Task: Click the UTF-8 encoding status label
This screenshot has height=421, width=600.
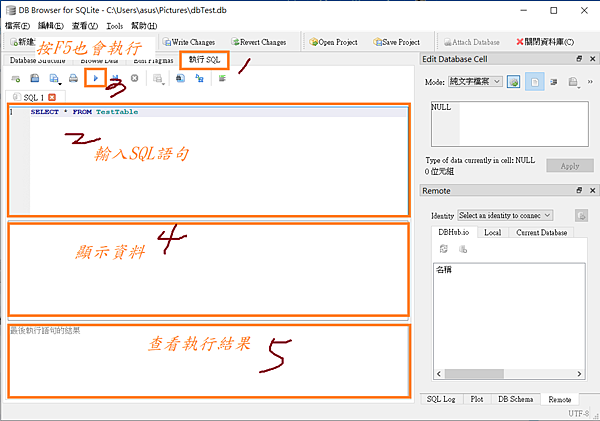Action: click(x=578, y=413)
